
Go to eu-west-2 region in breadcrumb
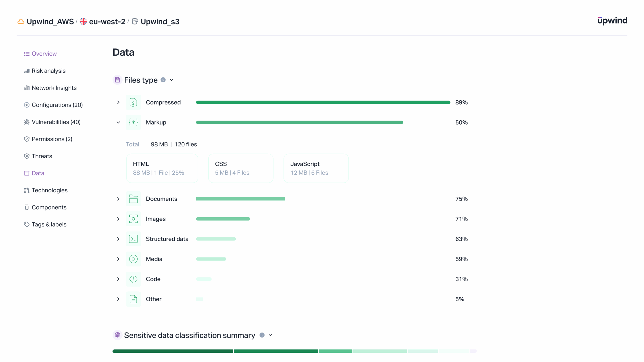click(x=107, y=22)
